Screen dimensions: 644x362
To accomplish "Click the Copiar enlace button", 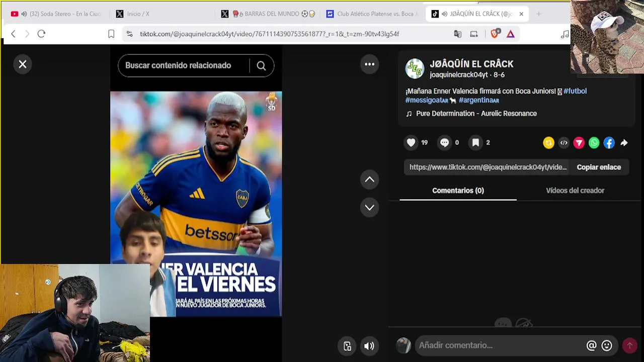I will (x=599, y=167).
